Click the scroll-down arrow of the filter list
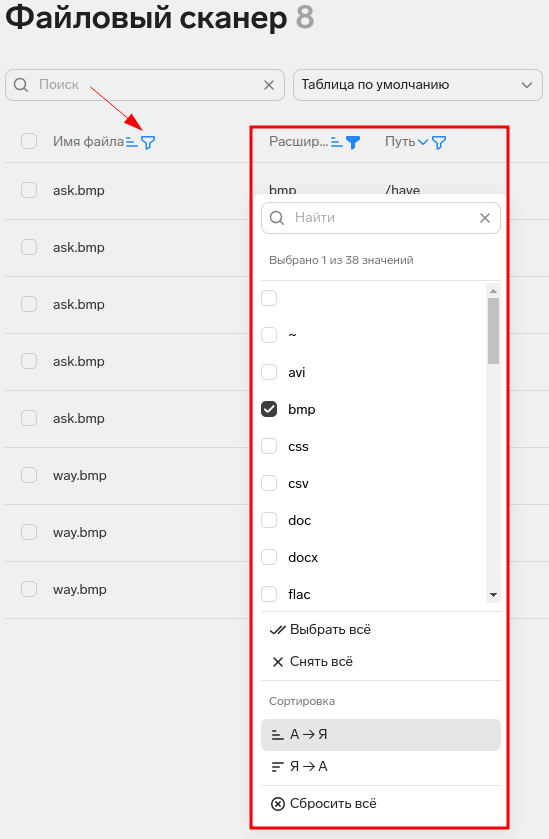The image size is (549, 839). (x=493, y=595)
